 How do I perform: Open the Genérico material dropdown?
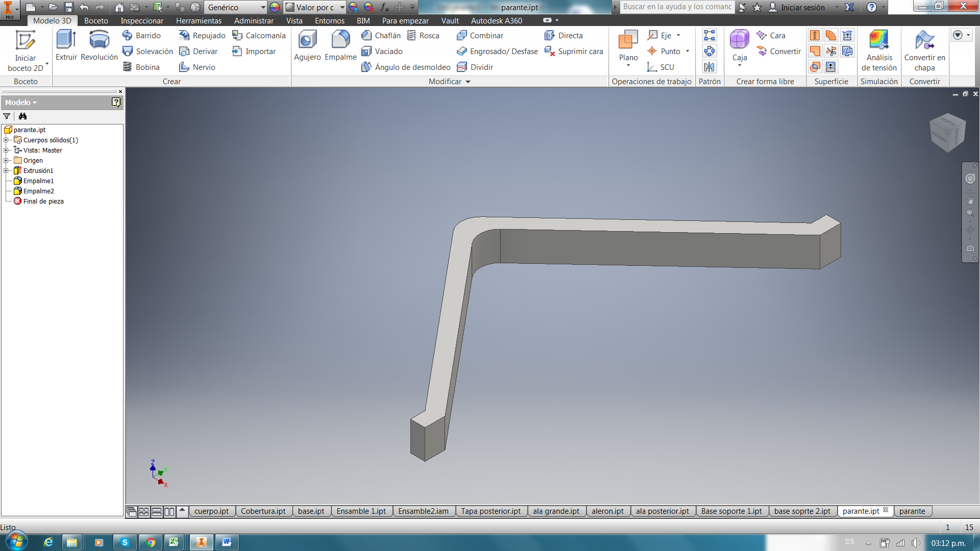(x=263, y=8)
